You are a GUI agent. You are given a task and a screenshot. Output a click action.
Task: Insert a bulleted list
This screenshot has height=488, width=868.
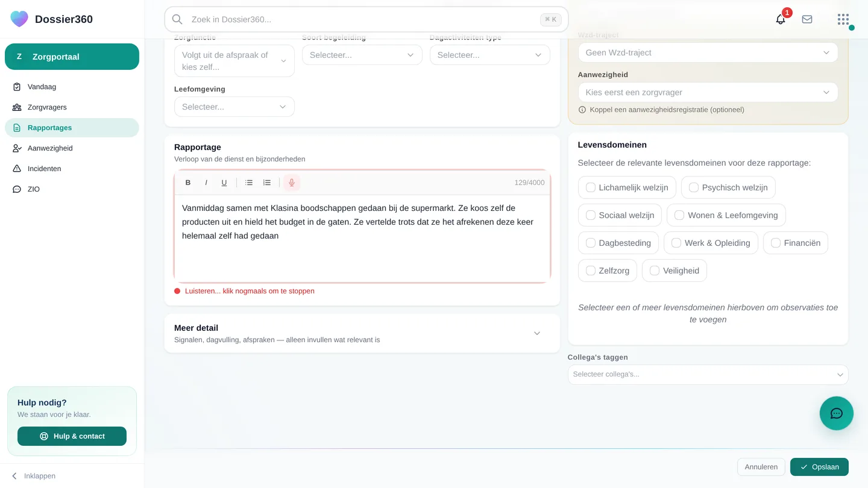[x=249, y=183]
